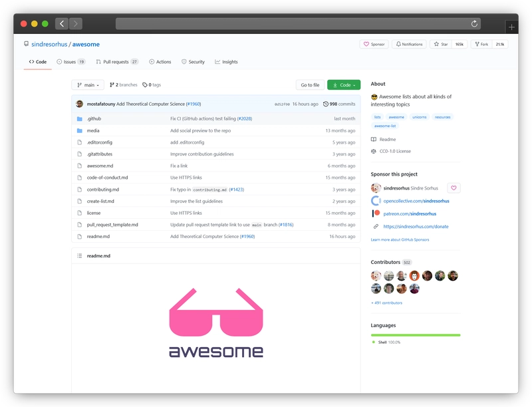Click the file icon beside license
The height and width of the screenshot is (407, 532).
(80, 213)
